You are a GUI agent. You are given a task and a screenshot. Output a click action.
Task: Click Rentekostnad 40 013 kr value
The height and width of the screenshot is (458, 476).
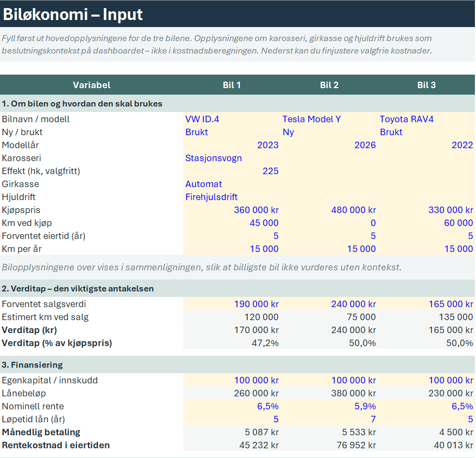coord(453,445)
